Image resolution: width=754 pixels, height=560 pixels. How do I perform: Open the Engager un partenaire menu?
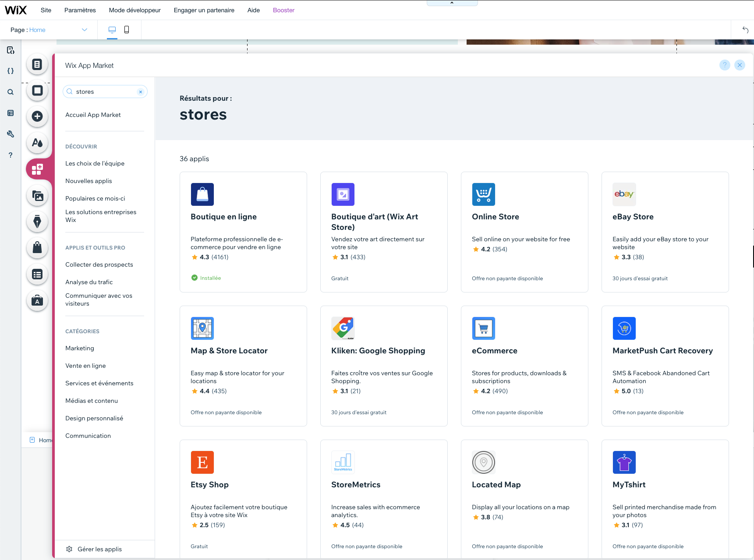[x=204, y=10]
